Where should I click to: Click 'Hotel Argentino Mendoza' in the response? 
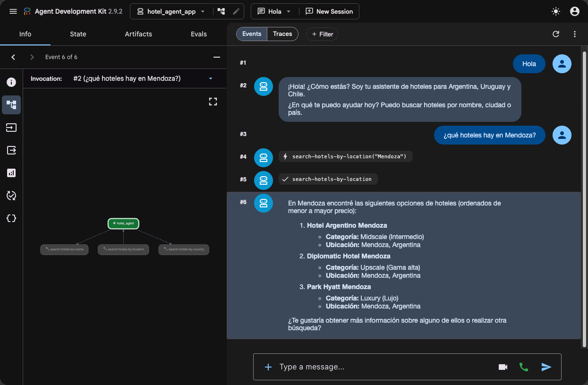[347, 225]
